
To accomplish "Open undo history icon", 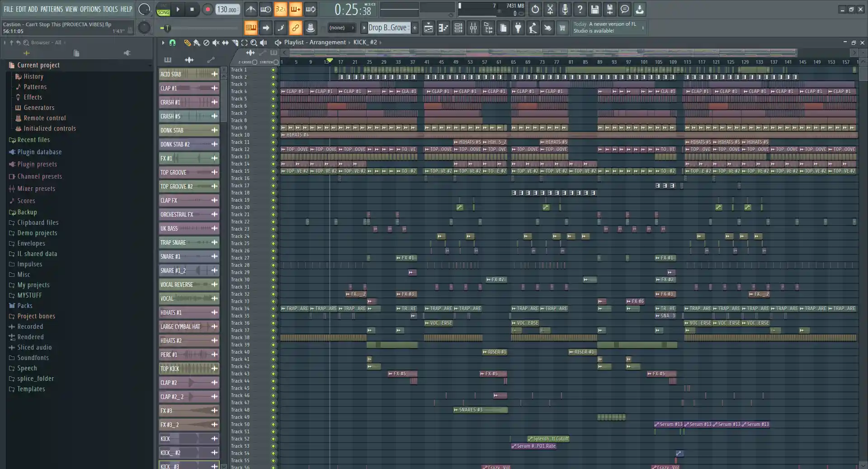I will (535, 9).
